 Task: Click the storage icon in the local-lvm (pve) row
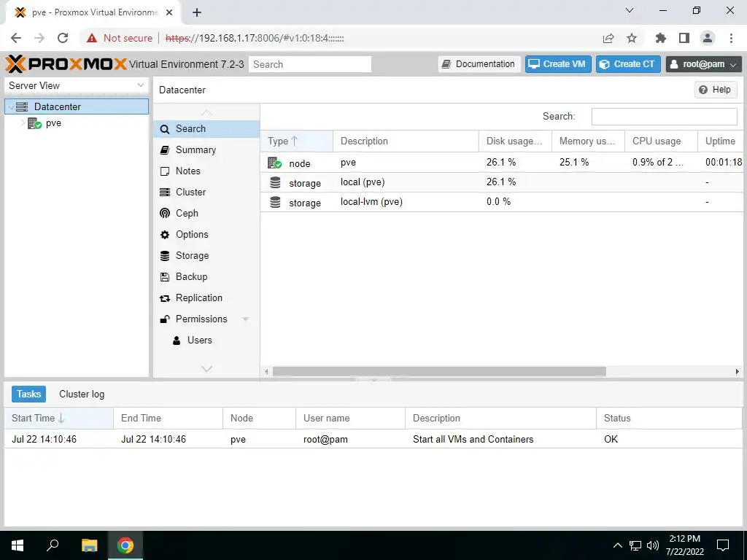click(x=275, y=203)
